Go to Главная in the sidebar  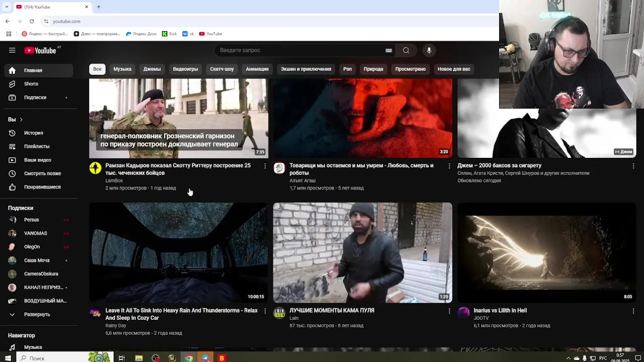click(39, 70)
